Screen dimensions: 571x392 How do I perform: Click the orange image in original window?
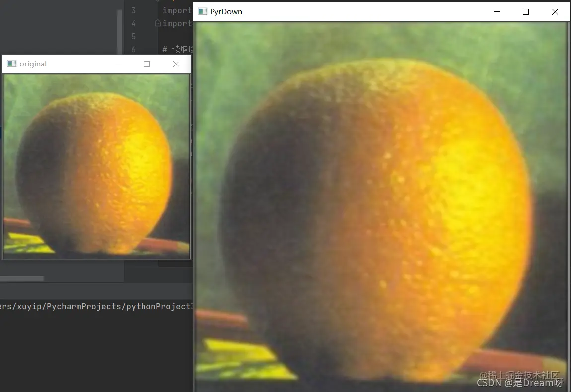pos(96,167)
